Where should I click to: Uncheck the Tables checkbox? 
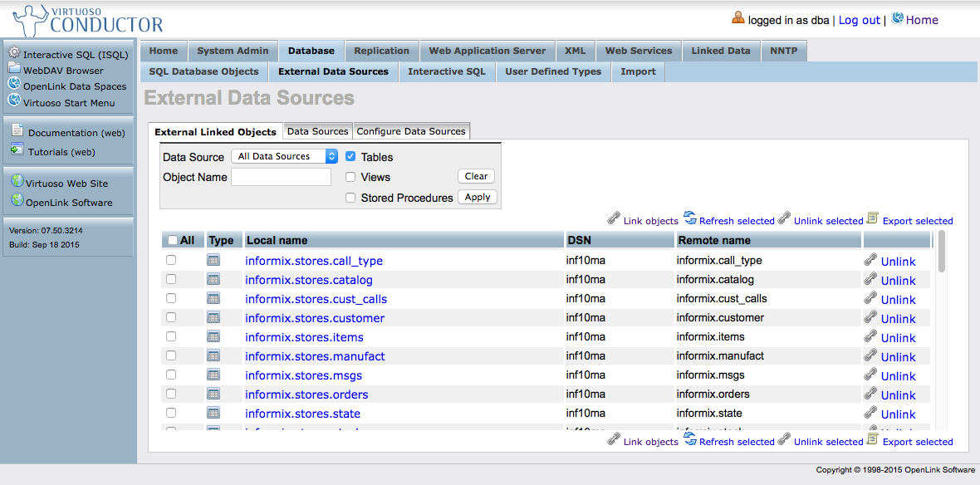(350, 156)
